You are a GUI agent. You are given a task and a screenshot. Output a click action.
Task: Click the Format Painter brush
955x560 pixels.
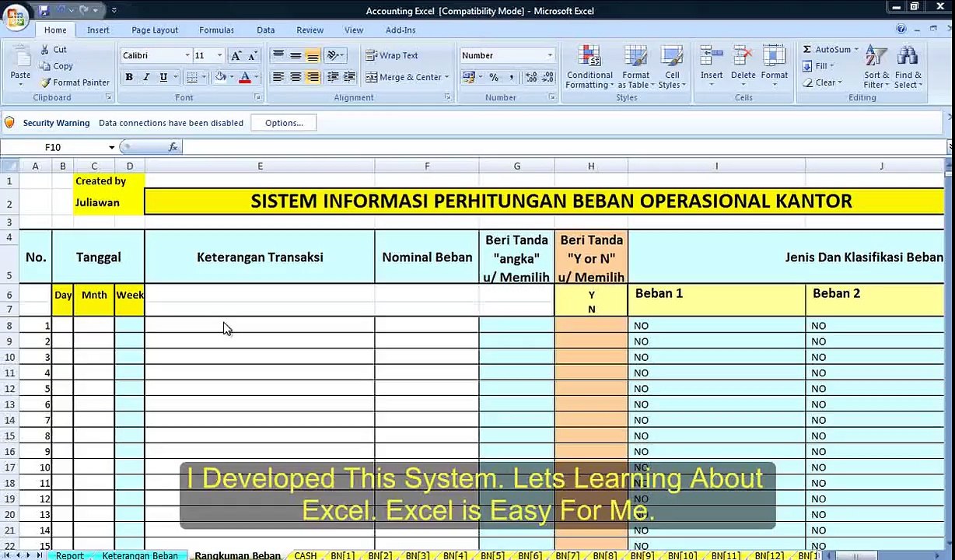coord(45,82)
